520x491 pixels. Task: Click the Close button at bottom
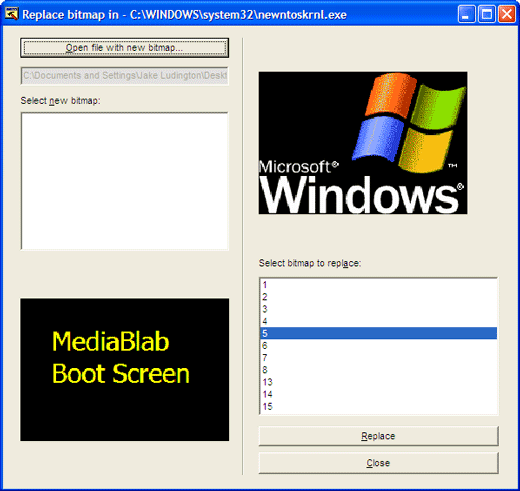(x=378, y=463)
